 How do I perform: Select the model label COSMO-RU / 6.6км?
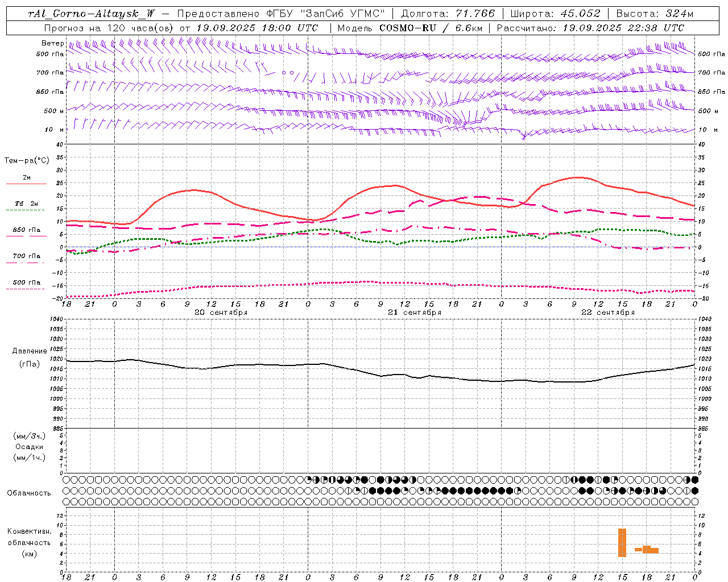coord(431,28)
